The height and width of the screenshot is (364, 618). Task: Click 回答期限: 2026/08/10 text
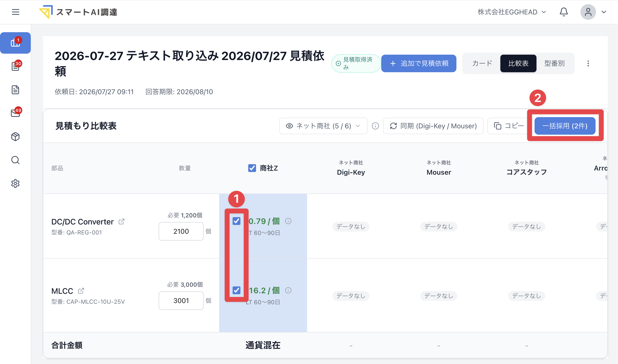(179, 92)
